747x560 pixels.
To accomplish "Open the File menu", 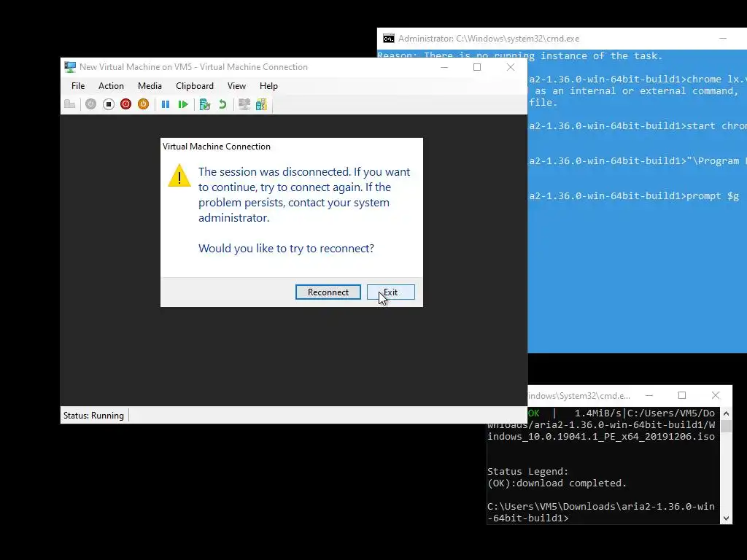I will click(x=78, y=86).
